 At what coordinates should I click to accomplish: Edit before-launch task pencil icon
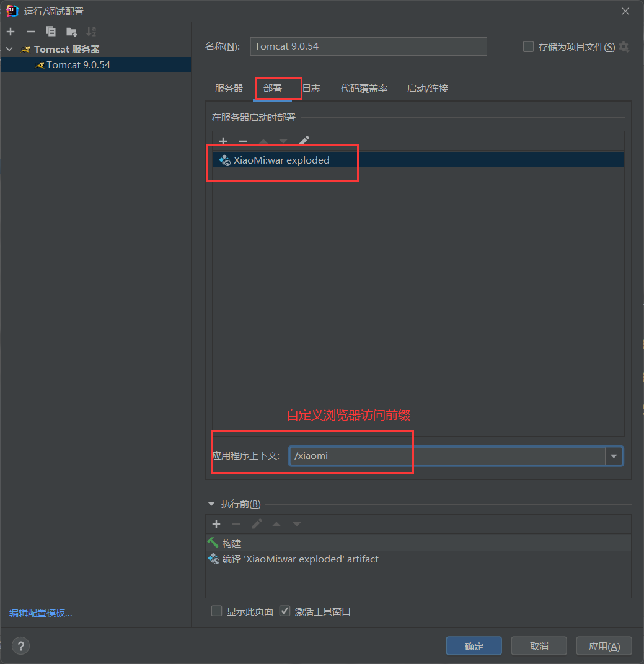pos(257,524)
